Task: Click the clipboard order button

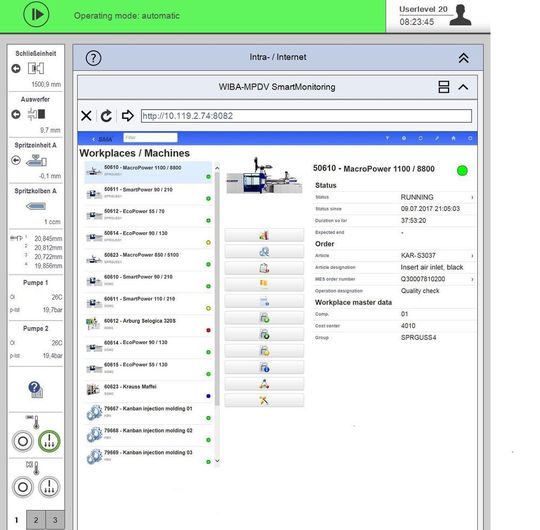Action: click(x=264, y=268)
